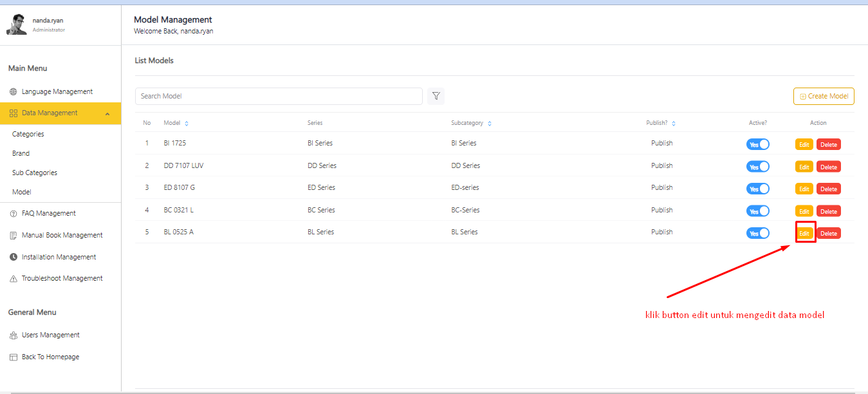Delete the DD 7107 LUV model

coord(828,167)
